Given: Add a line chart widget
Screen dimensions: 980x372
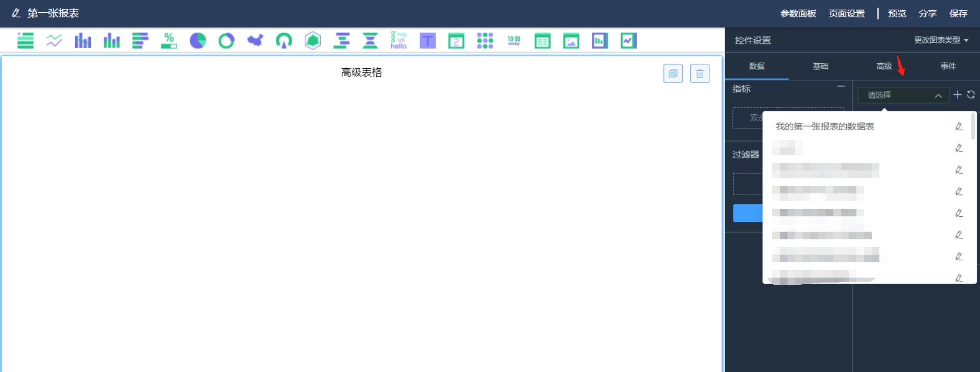Looking at the screenshot, I should click(x=54, y=40).
